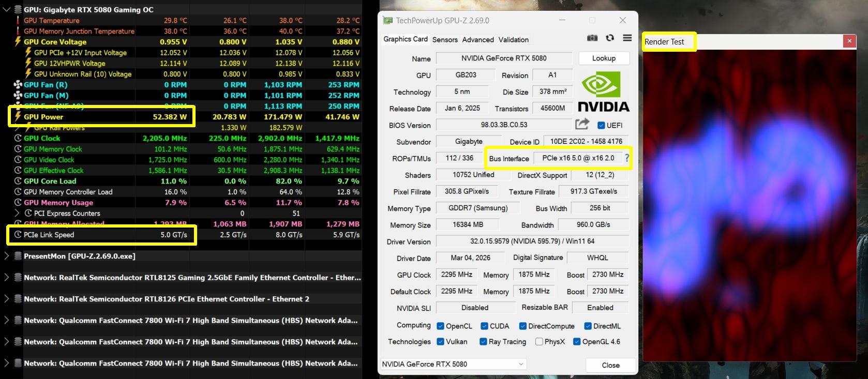Click the GPU Clock clock icon
Screen dimensions: 868x379
click(18, 138)
